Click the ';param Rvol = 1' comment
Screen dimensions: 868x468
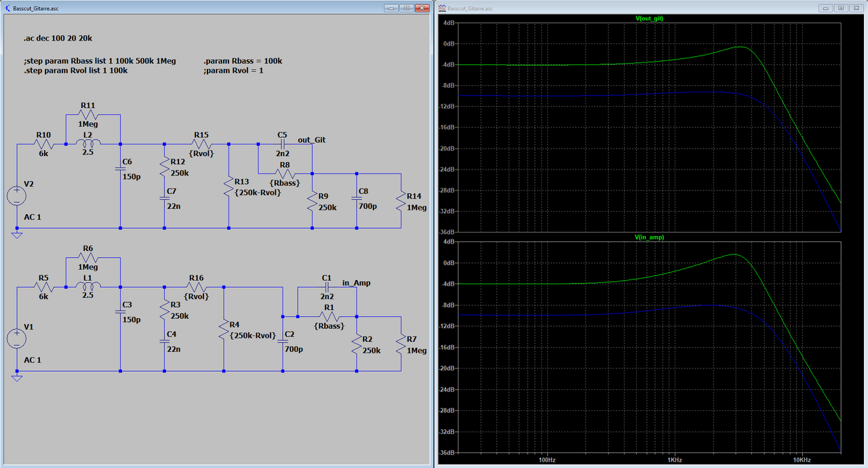click(x=233, y=71)
